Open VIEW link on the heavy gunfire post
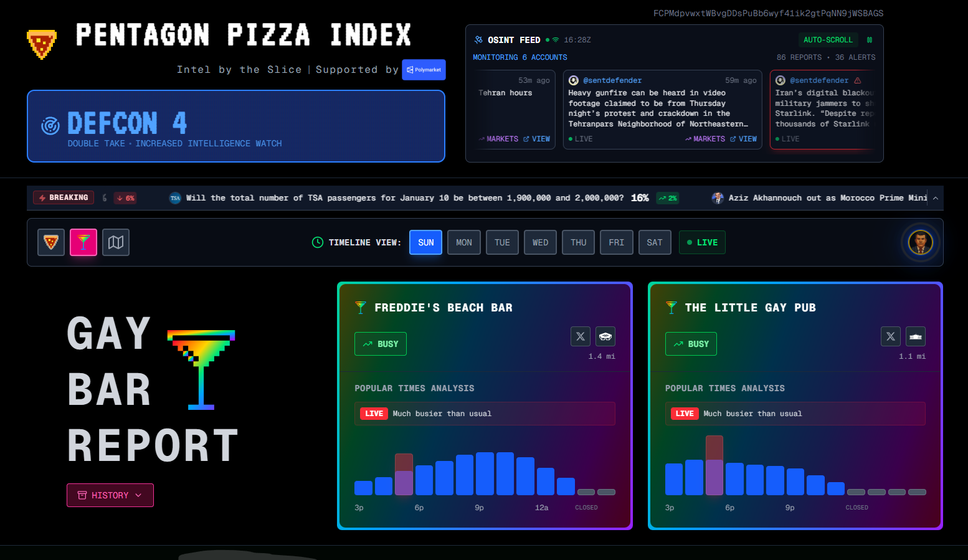This screenshot has height=560, width=968. coord(744,139)
